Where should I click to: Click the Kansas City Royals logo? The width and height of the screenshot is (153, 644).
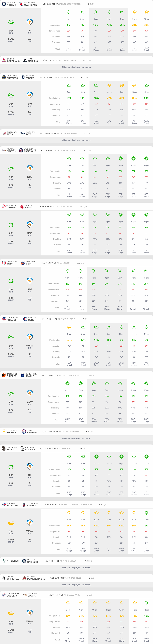22,375
